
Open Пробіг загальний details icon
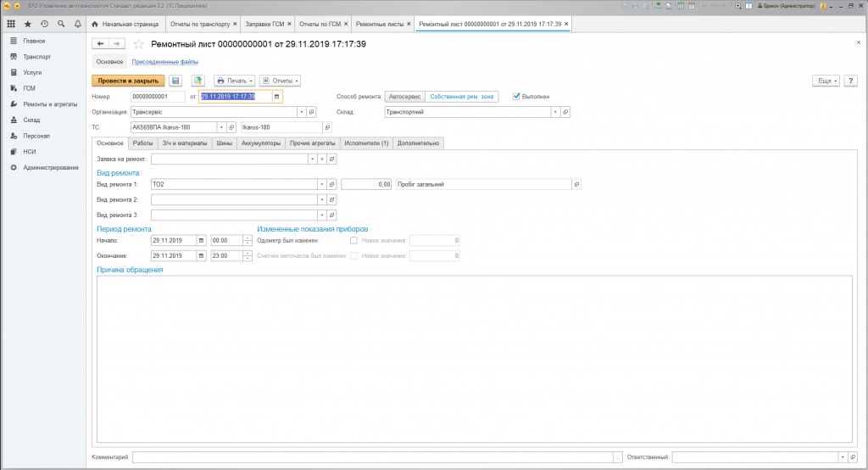pyautogui.click(x=576, y=185)
